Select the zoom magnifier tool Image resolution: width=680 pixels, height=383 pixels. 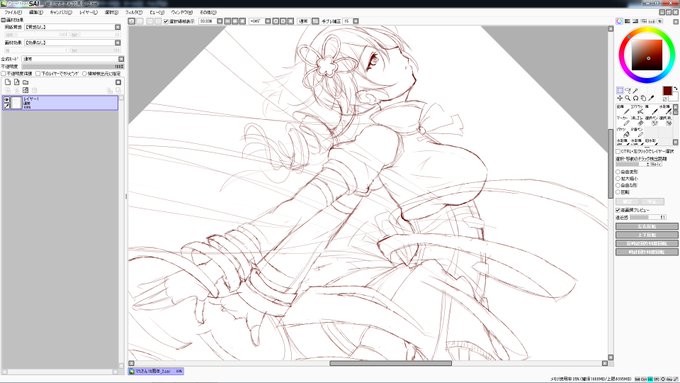coord(628,98)
